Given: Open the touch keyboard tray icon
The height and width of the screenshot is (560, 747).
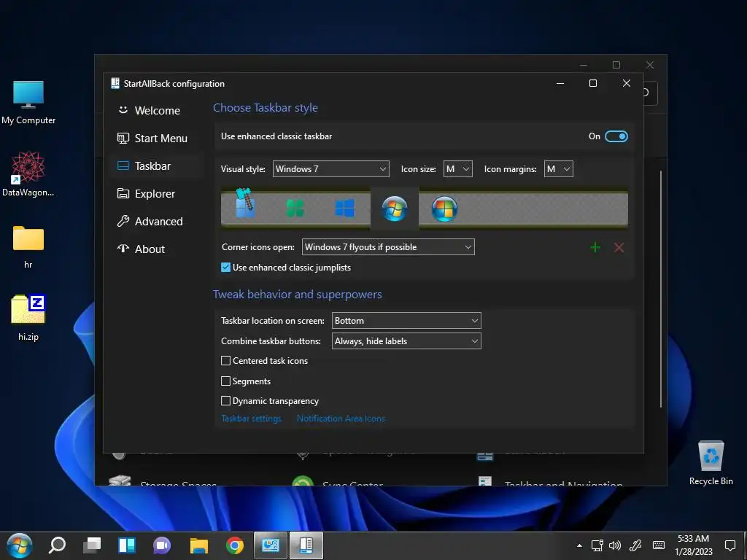Looking at the screenshot, I should [659, 545].
